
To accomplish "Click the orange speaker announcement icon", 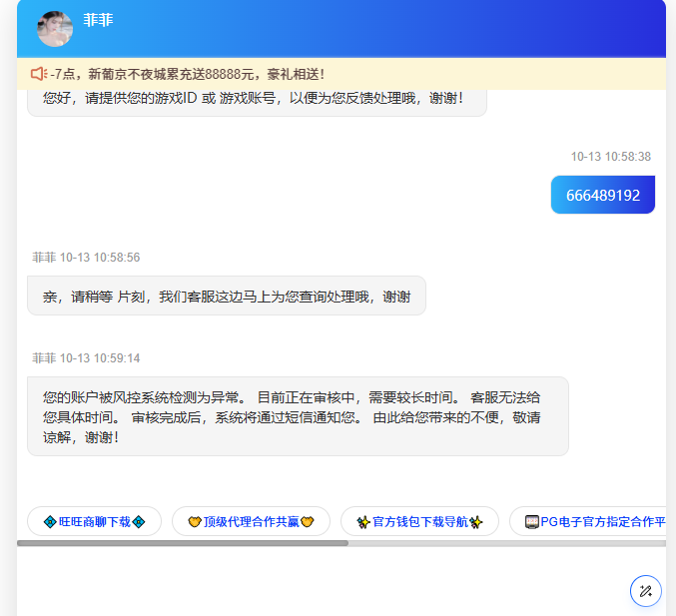I will [39, 74].
